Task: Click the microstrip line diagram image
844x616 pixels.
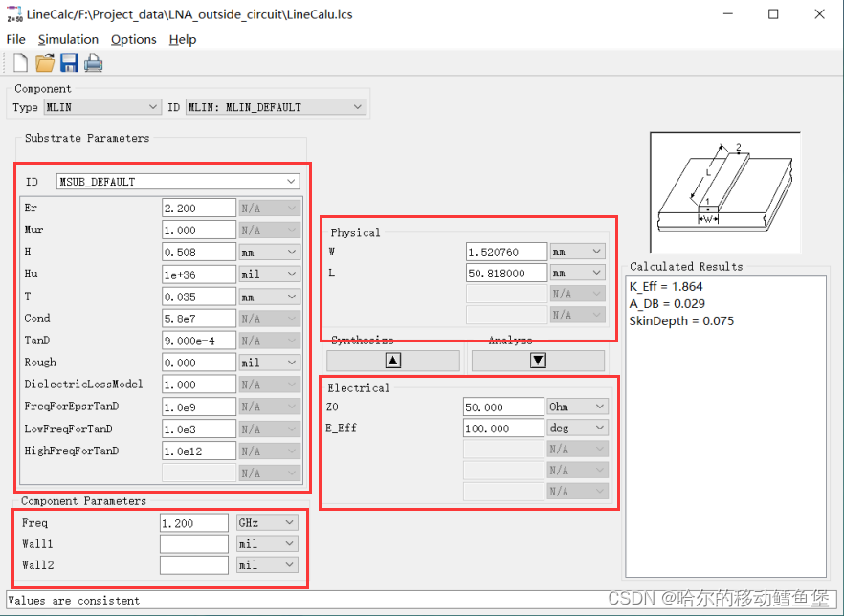Action: point(725,192)
